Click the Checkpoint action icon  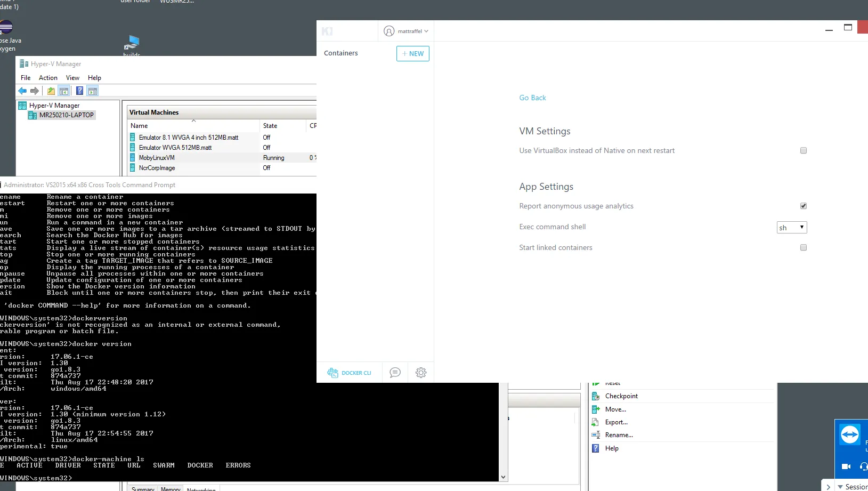point(596,396)
